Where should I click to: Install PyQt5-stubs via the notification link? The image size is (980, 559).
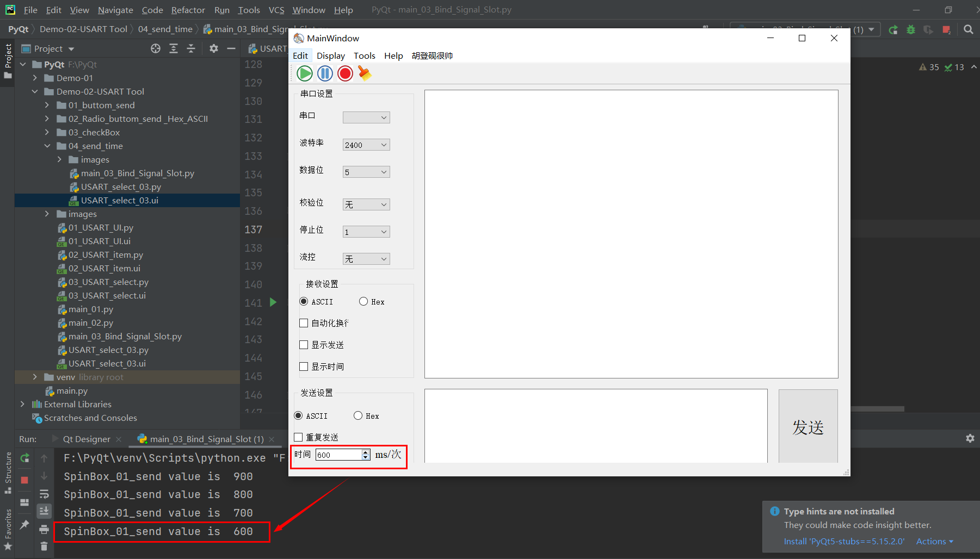point(843,541)
